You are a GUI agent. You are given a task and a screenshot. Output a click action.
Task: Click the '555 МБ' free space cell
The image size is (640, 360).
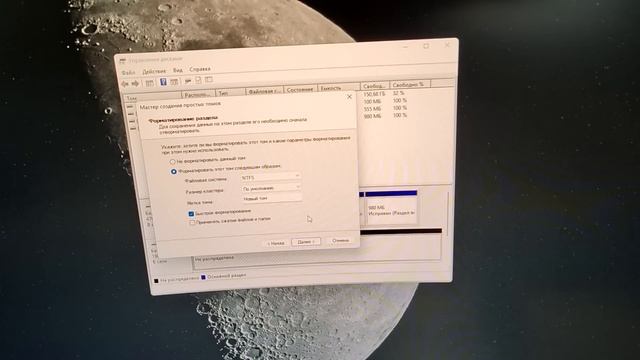coord(372,109)
